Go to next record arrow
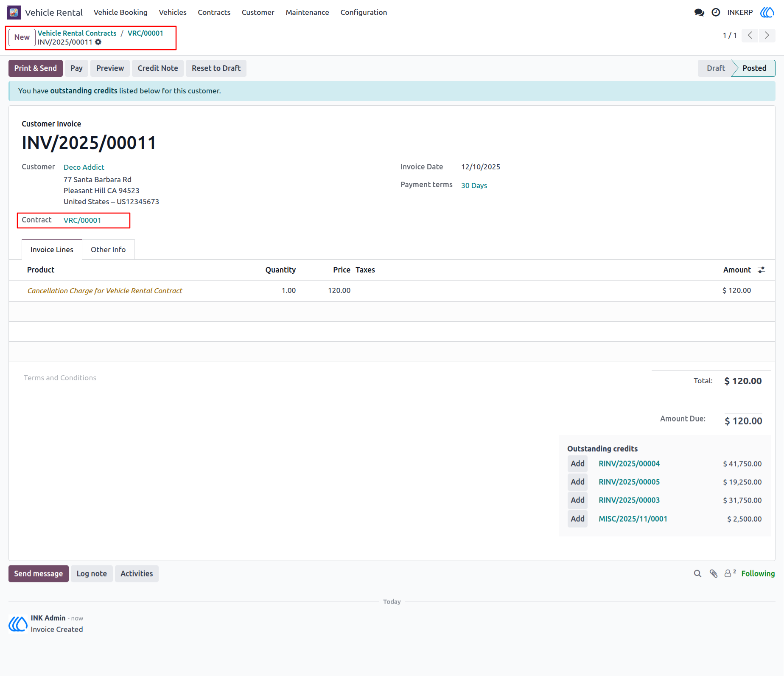 (x=767, y=35)
